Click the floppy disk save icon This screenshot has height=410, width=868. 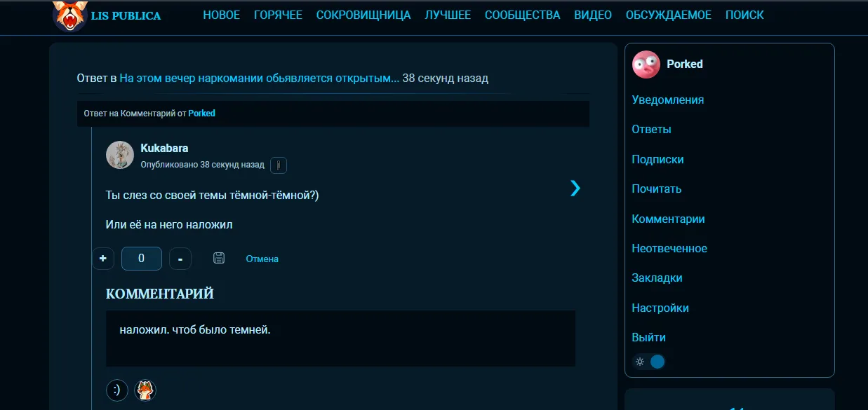[219, 258]
